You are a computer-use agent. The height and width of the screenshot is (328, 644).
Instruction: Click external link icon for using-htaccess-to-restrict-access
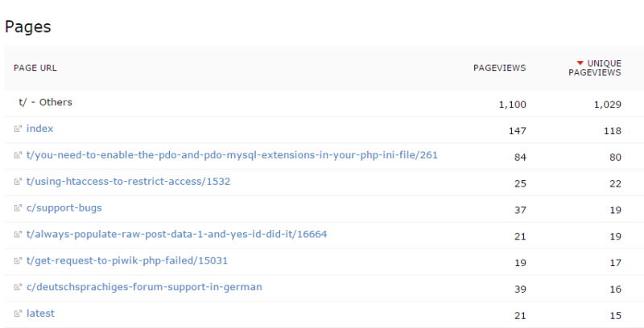pos(18,181)
